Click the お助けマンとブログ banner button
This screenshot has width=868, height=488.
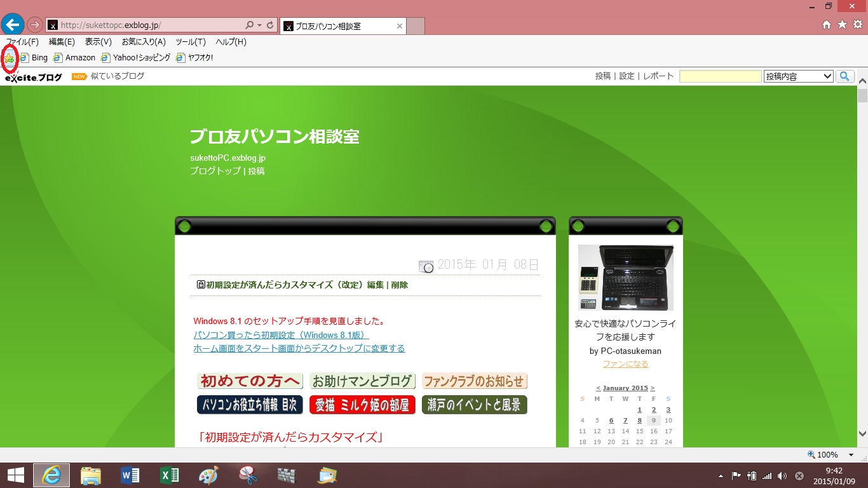pos(363,381)
